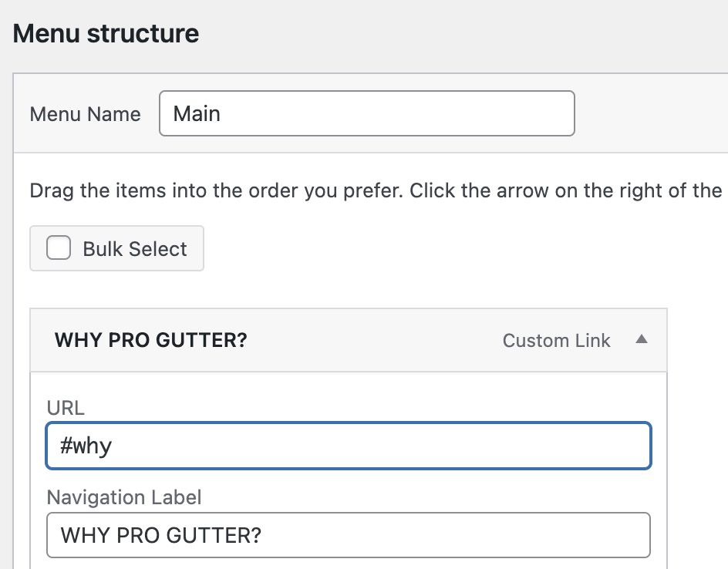The width and height of the screenshot is (728, 569).
Task: Click the "Navigation Label" field label
Action: tap(124, 497)
